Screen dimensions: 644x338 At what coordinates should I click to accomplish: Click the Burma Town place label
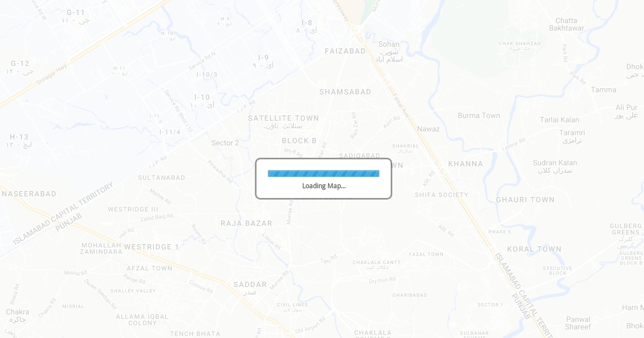(479, 115)
